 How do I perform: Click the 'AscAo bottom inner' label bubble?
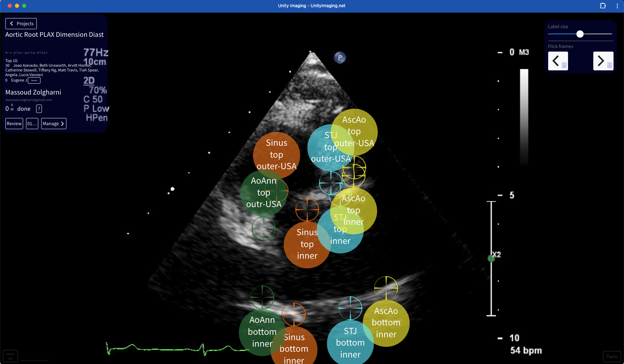click(386, 323)
